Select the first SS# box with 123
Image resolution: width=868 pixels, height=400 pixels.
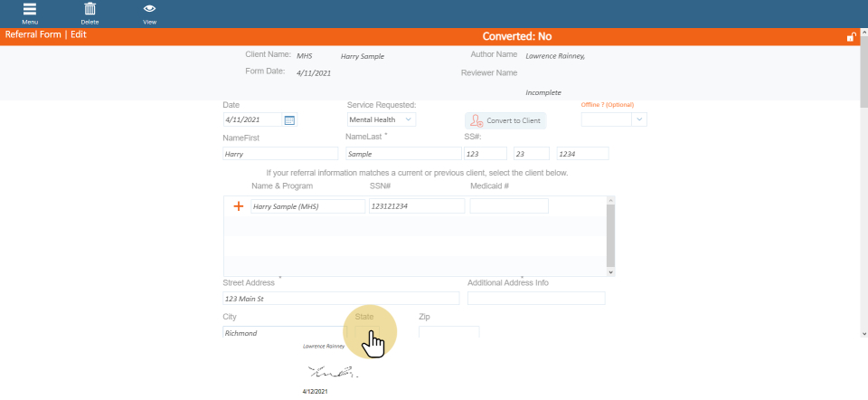click(x=485, y=154)
